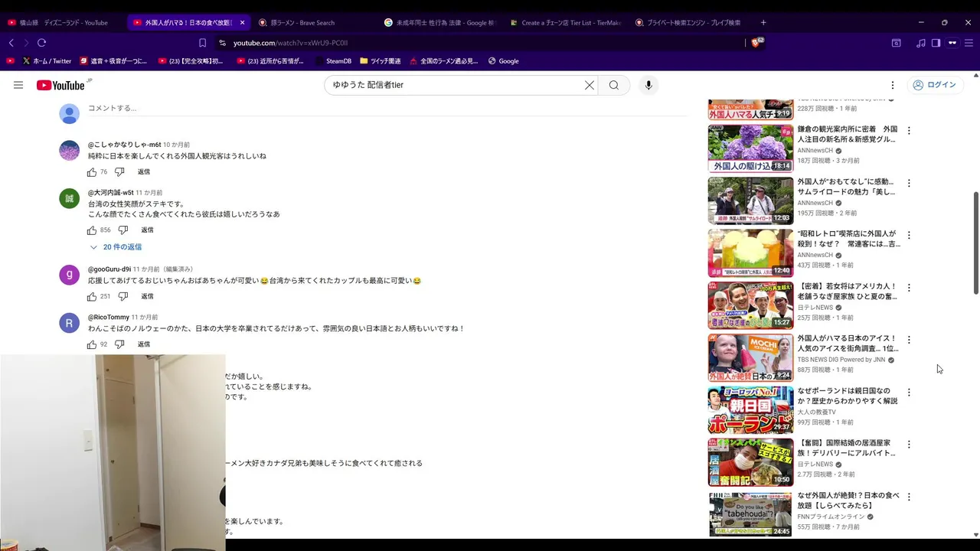Like the comment by @RicoTommy
The image size is (980, 551).
click(x=92, y=344)
